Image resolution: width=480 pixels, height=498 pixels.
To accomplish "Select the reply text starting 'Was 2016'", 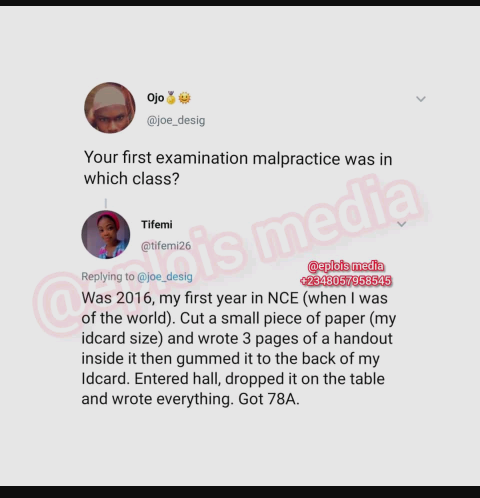I will 239,348.
